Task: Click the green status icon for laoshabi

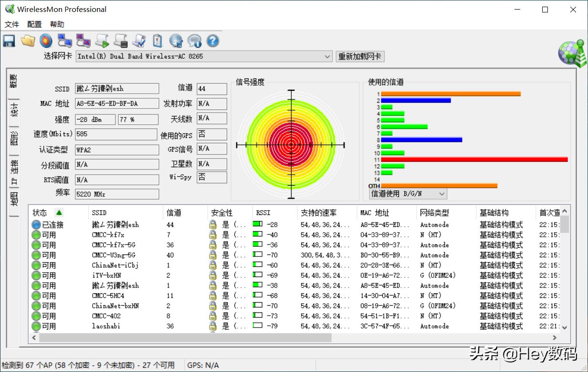Action: click(x=36, y=326)
